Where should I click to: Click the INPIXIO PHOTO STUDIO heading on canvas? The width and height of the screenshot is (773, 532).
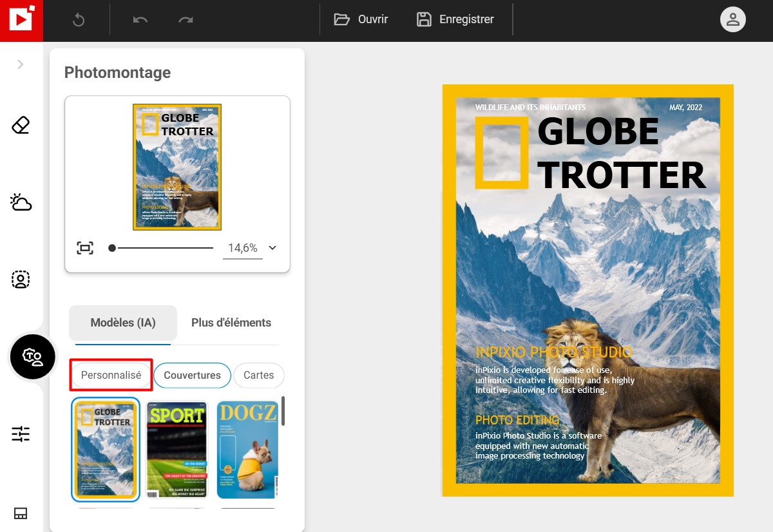coord(554,352)
